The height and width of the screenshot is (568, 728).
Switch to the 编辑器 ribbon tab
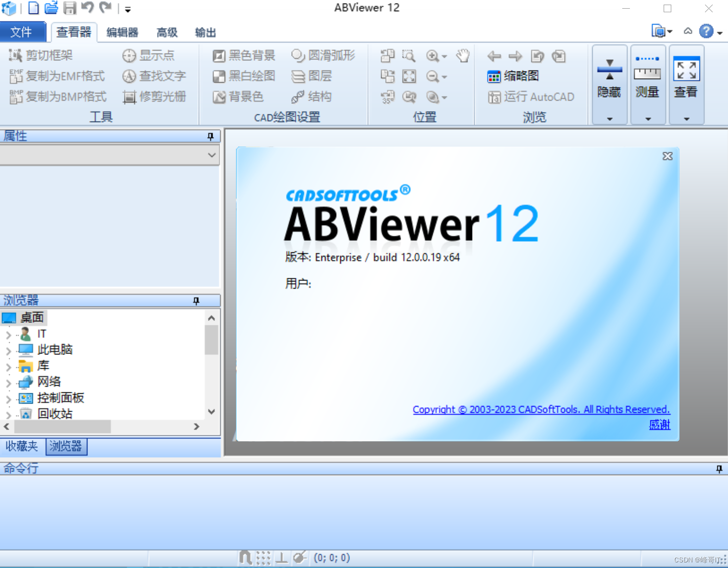(122, 32)
